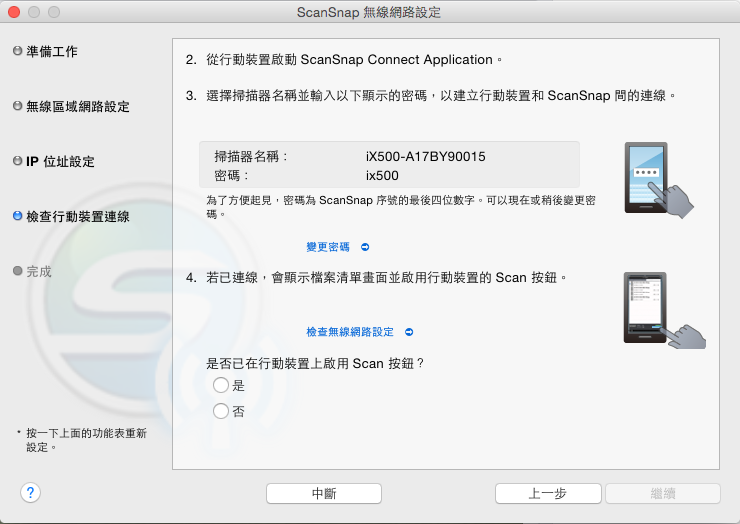Click the 上一步 button
Screen dimensions: 740x524
tap(548, 494)
